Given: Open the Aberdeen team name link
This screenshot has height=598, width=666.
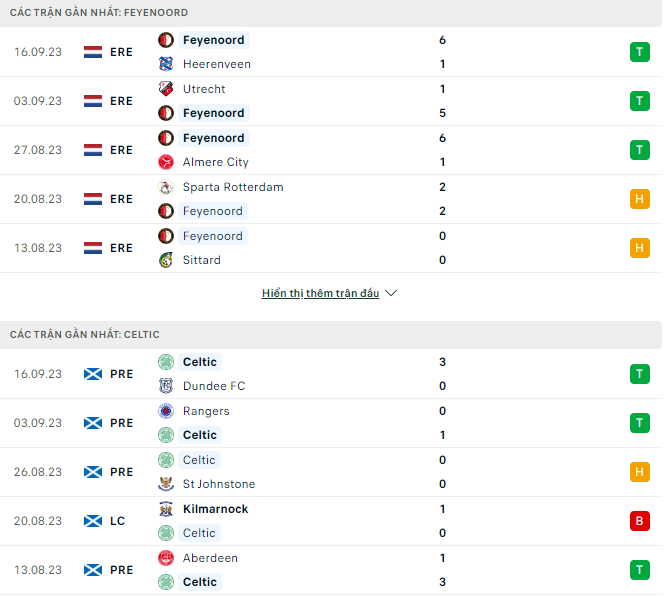Looking at the screenshot, I should click(210, 558).
